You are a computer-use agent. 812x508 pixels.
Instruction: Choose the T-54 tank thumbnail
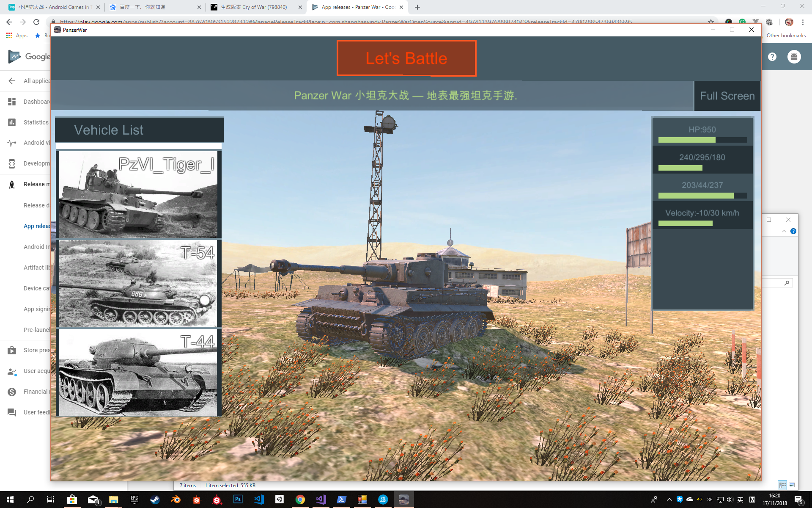[138, 283]
